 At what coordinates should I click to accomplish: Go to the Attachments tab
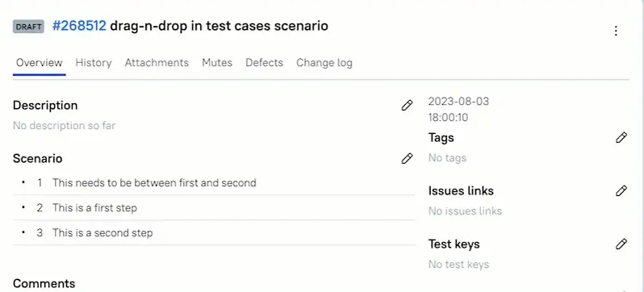(157, 63)
